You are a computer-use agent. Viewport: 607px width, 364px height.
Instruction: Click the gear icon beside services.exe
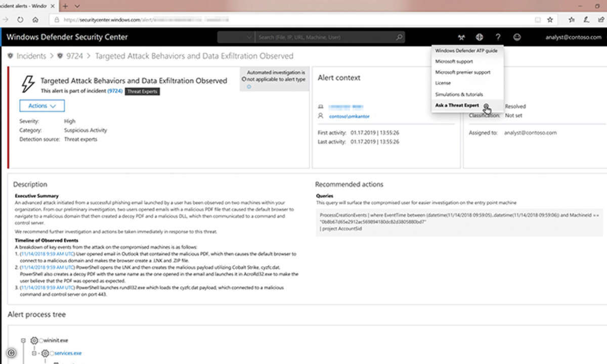pos(46,353)
